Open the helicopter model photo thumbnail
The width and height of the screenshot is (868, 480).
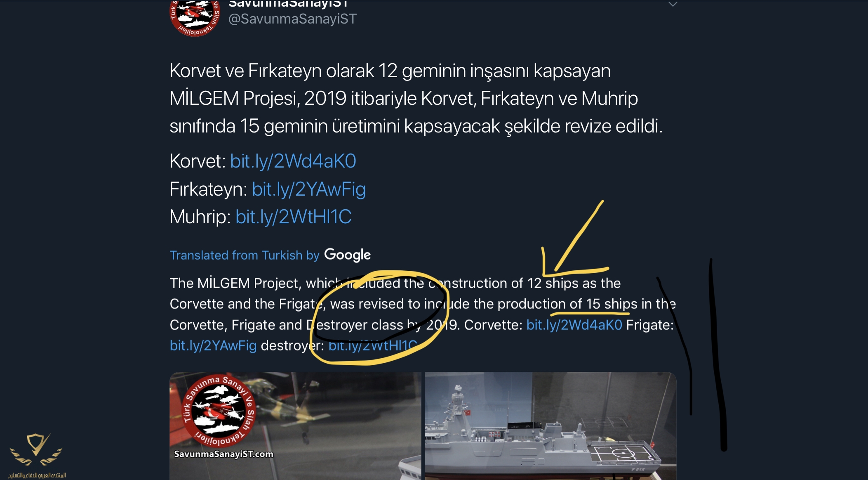[295, 426]
